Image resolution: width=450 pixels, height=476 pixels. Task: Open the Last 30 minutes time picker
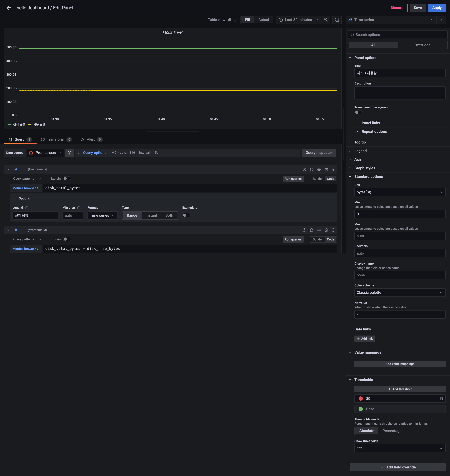tap(298, 20)
